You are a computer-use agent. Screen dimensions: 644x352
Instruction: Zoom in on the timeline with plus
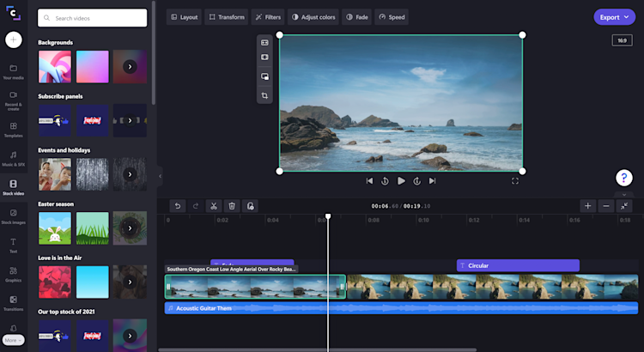coord(587,206)
